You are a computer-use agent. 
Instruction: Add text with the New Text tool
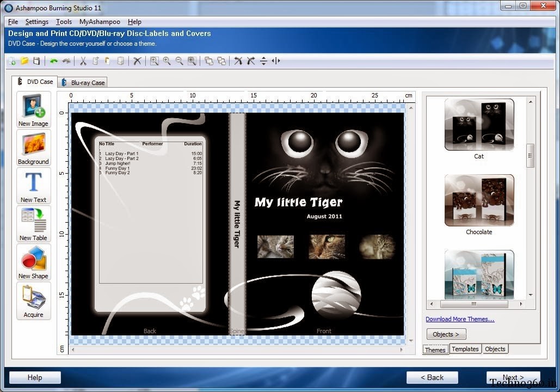[x=34, y=186]
